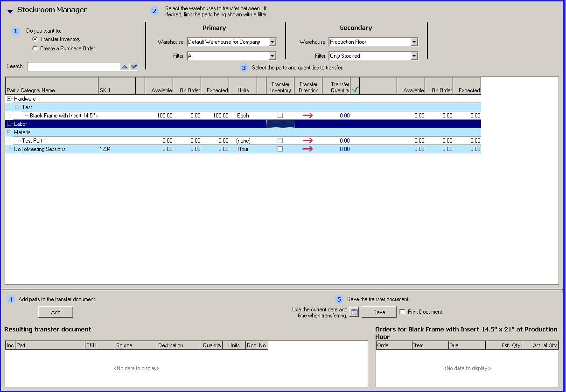Screen dimensions: 566x392
Task: Click the search down arrow icon
Action: click(x=134, y=67)
